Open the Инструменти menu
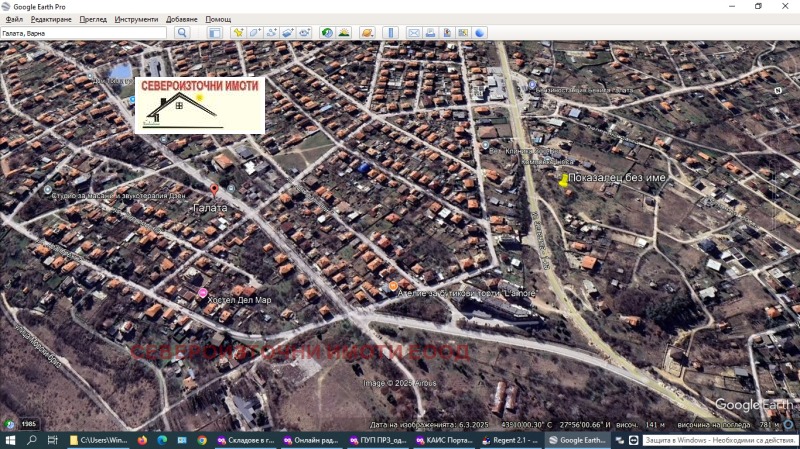Viewport: 800px width, 449px height. [x=136, y=19]
